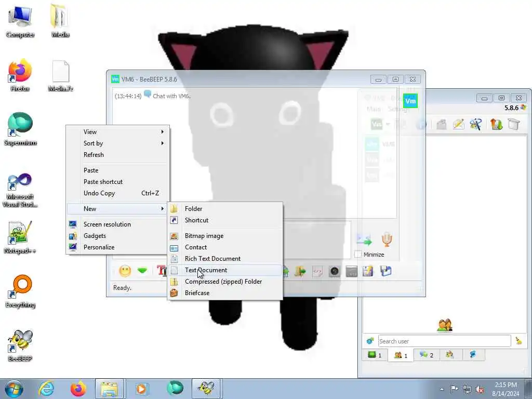Click the voice message microphone icon

tap(387, 239)
